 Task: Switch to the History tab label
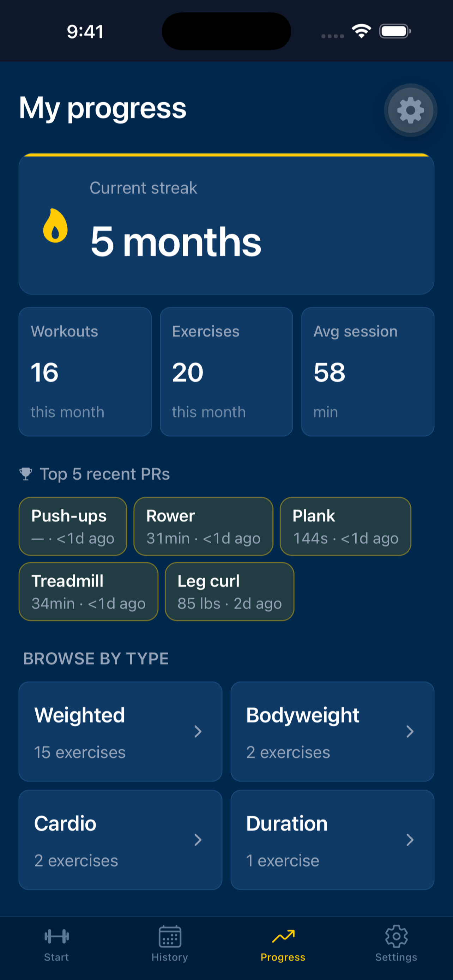[170, 957]
